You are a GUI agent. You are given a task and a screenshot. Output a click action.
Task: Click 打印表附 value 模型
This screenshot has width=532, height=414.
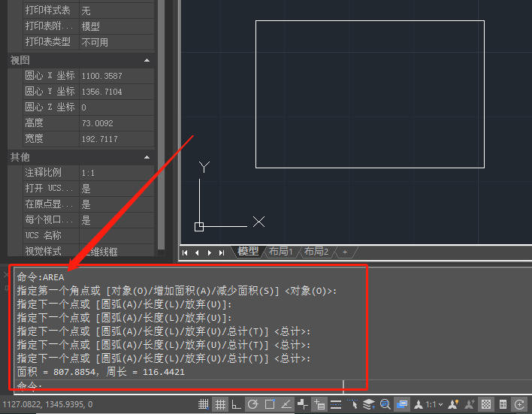(x=116, y=26)
